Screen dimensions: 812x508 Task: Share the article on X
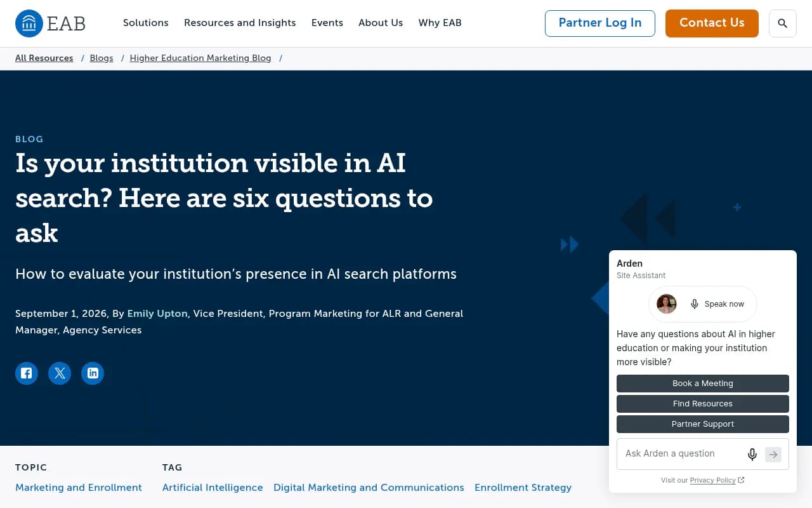click(60, 373)
